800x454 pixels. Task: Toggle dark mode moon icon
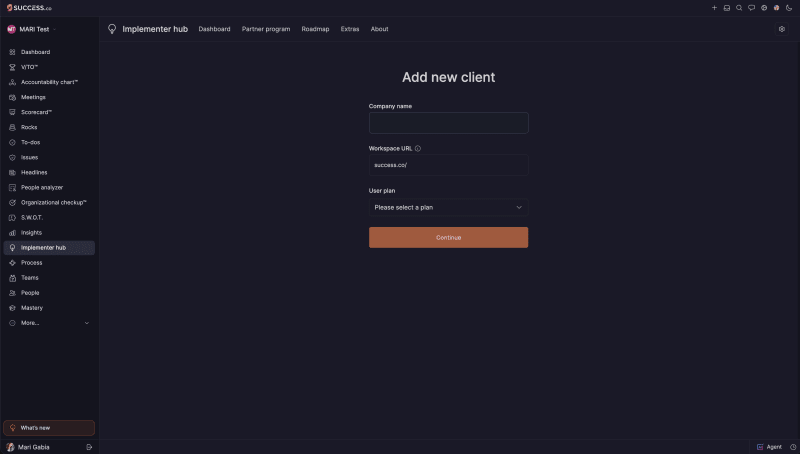coord(789,8)
